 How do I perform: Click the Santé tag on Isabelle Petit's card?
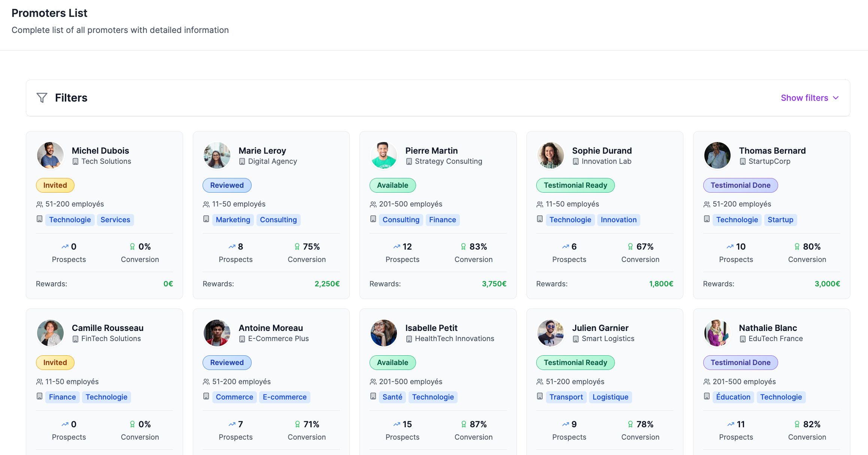click(x=392, y=397)
